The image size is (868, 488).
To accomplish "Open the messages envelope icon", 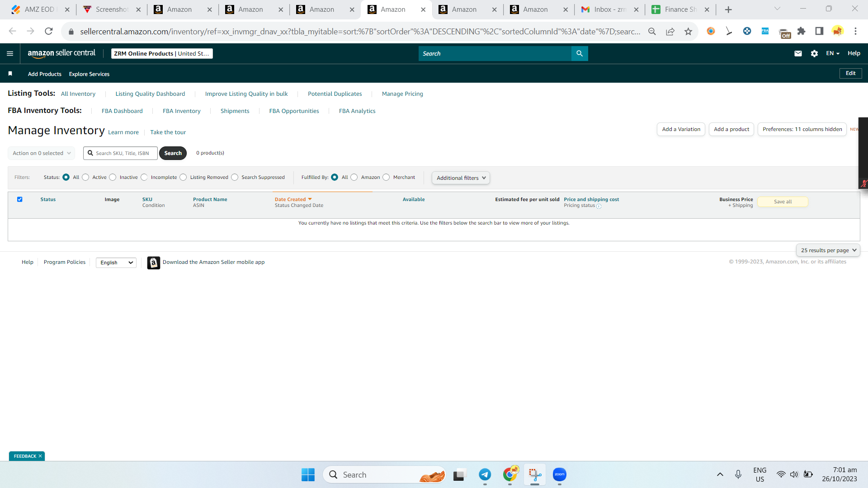I will click(x=798, y=53).
